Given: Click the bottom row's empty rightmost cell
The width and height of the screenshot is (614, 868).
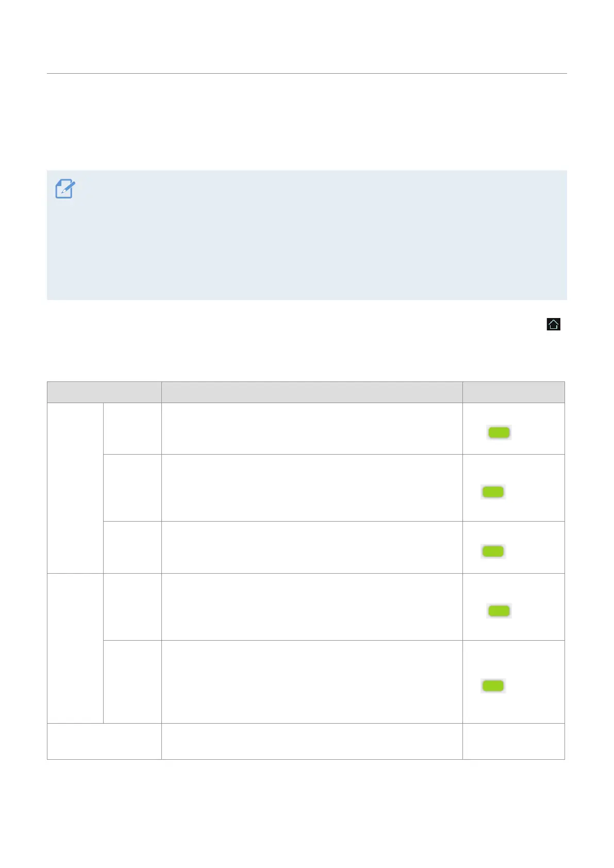Looking at the screenshot, I should 513,741.
